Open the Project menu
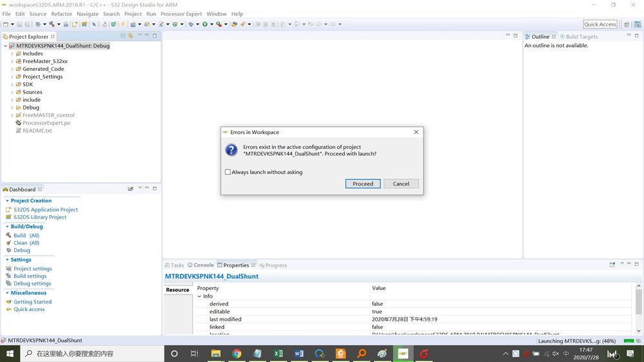This screenshot has height=362, width=644. coord(133,14)
